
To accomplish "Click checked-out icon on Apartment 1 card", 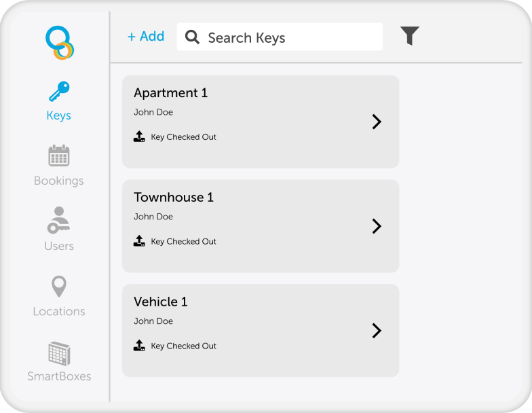I will (139, 137).
